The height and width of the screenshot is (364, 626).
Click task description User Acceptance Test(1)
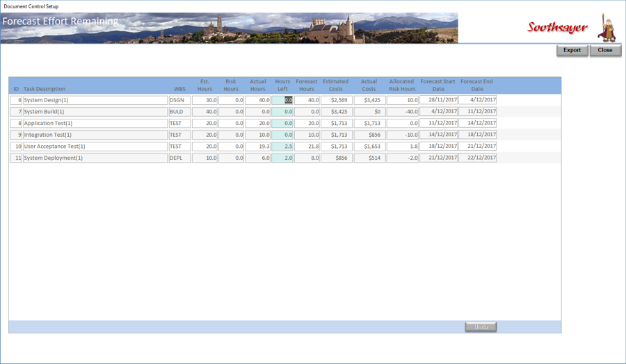click(x=95, y=147)
